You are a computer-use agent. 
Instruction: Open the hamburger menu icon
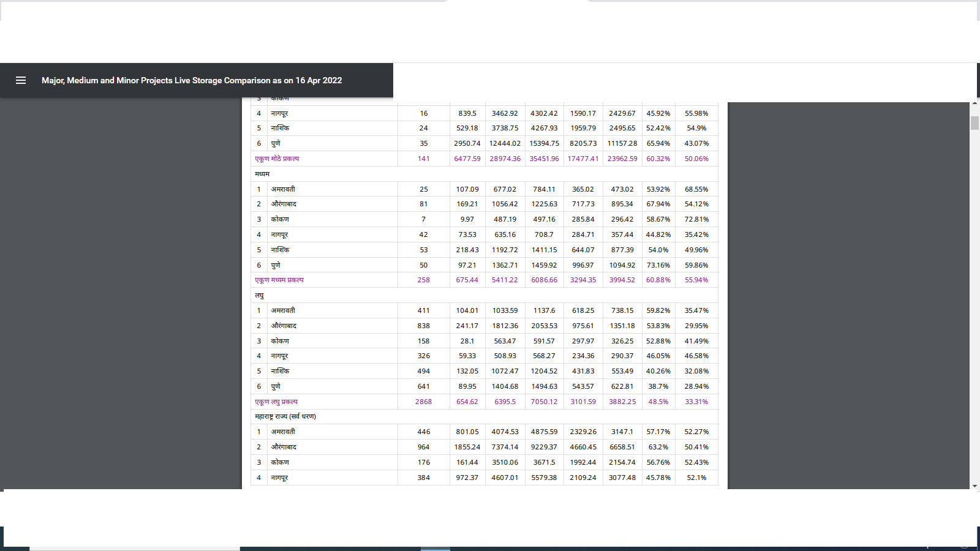coord(21,80)
